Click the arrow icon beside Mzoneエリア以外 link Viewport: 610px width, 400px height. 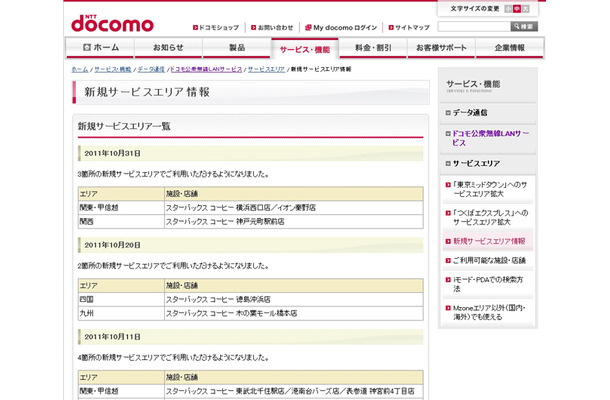click(x=448, y=308)
